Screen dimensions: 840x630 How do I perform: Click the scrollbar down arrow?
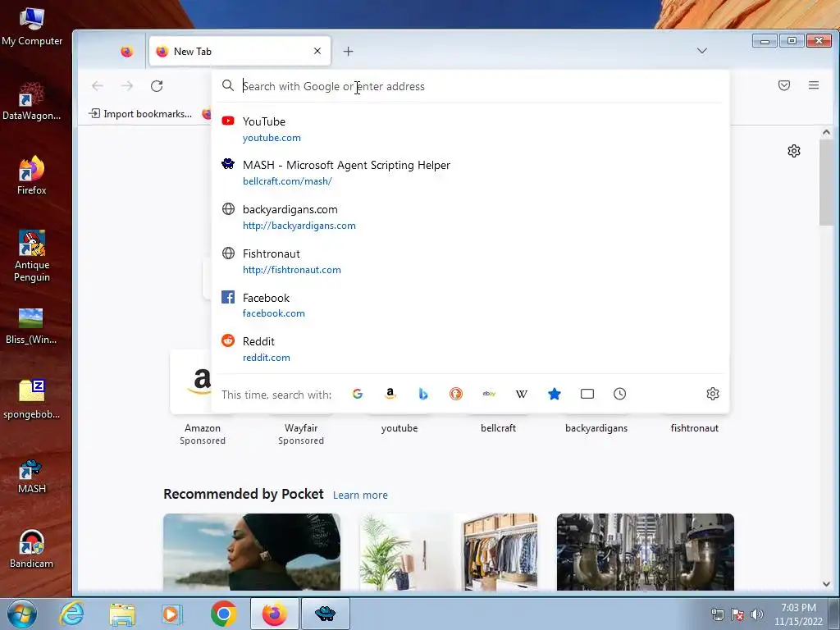point(826,584)
